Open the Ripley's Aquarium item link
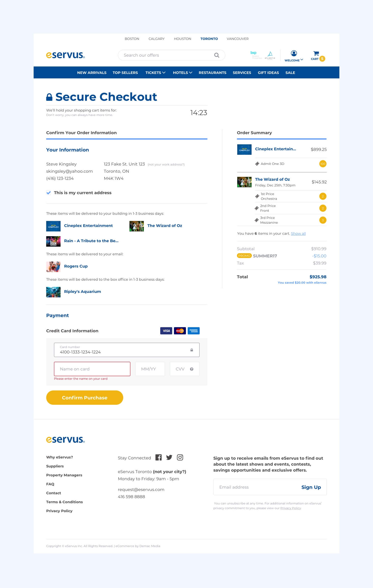Screen dimensions: 373x588 pyautogui.click(x=82, y=292)
